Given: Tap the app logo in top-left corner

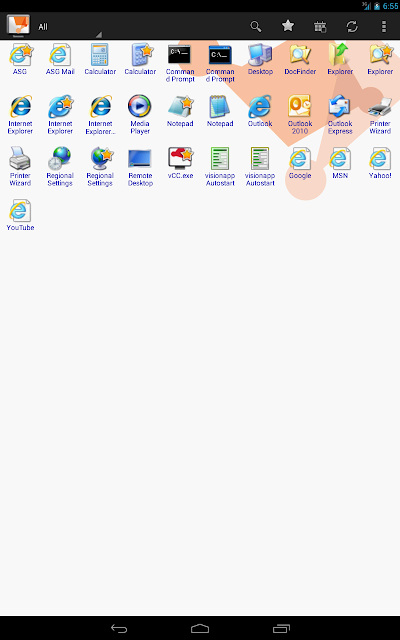Looking at the screenshot, I should tap(18, 25).
